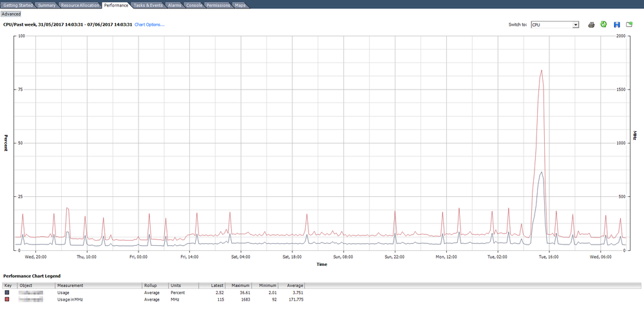This screenshot has width=644, height=316.
Task: Print the performance chart
Action: tap(591, 24)
